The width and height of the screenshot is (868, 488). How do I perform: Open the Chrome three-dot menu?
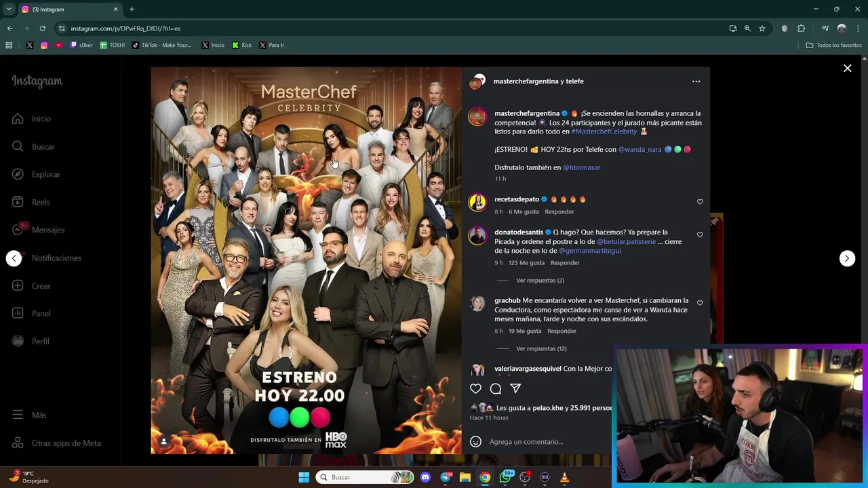pyautogui.click(x=859, y=28)
